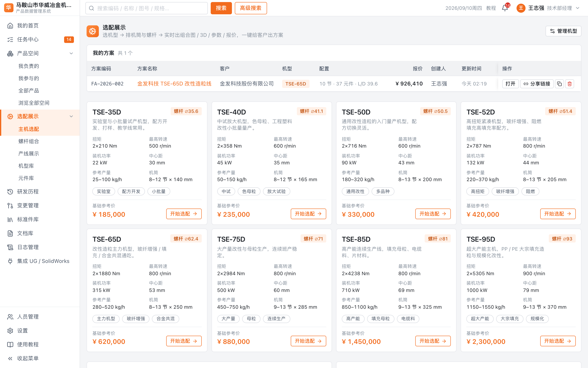The image size is (588, 368).
Task: Click the 华 company logo icon
Action: point(9,8)
